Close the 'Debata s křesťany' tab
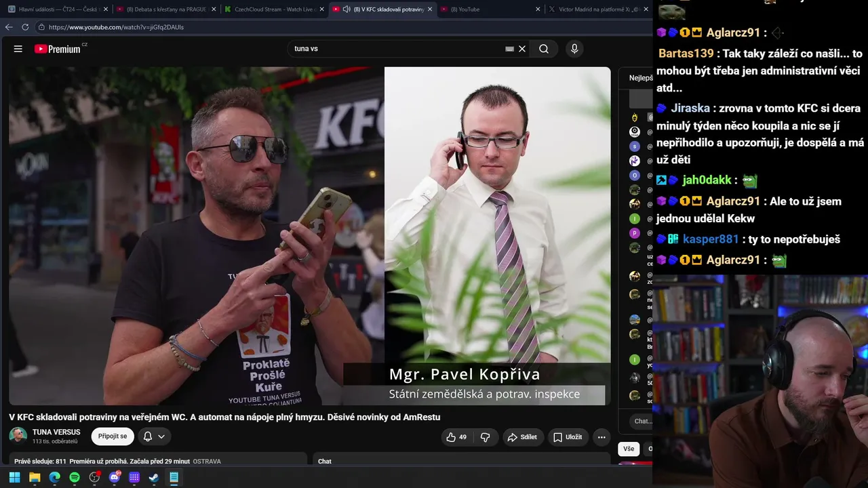 click(214, 9)
